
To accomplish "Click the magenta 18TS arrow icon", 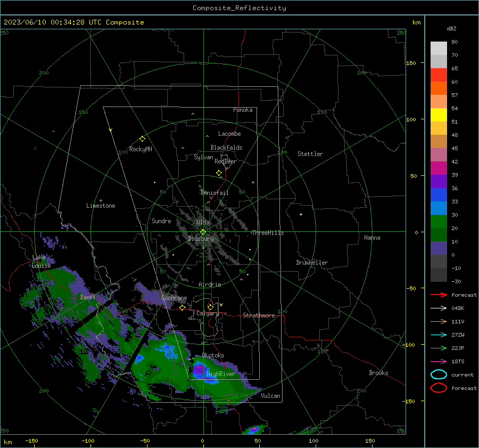I will click(439, 362).
